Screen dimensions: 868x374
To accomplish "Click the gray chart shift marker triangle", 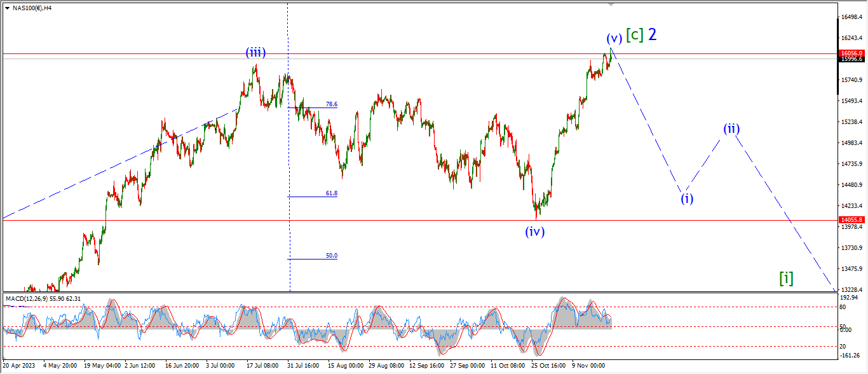I will click(x=611, y=4).
